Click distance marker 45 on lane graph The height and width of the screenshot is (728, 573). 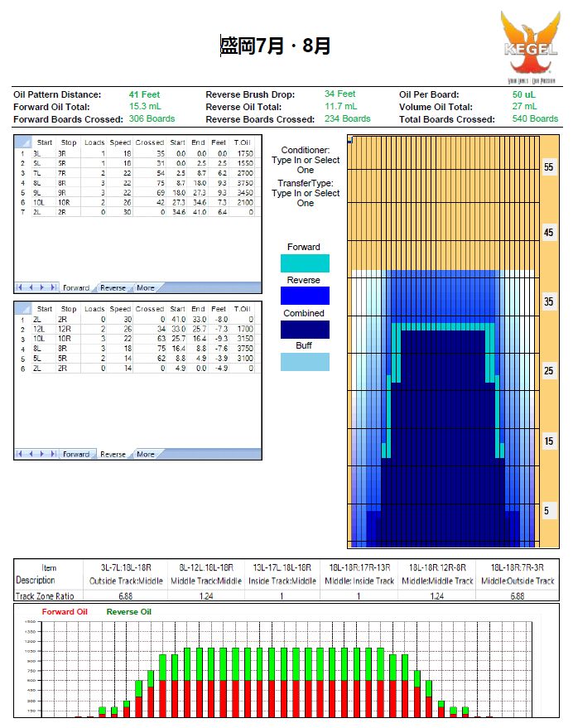[548, 232]
